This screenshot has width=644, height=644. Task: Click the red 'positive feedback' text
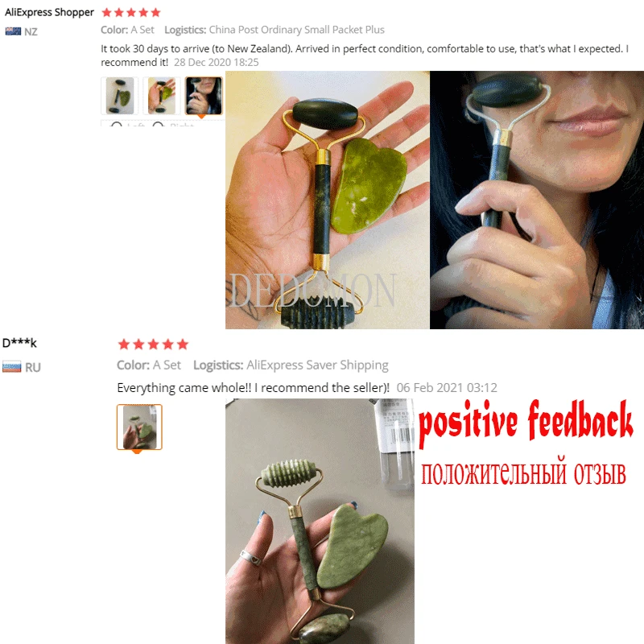click(x=526, y=423)
